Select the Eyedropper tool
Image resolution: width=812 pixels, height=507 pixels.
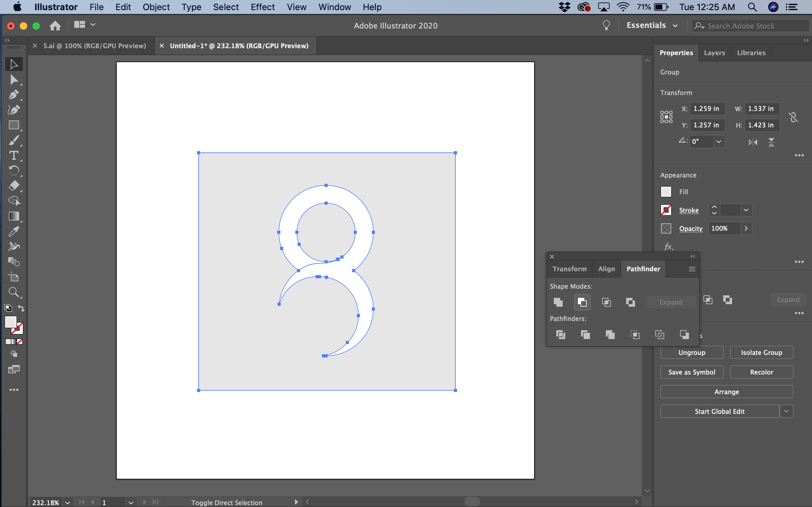pos(14,231)
